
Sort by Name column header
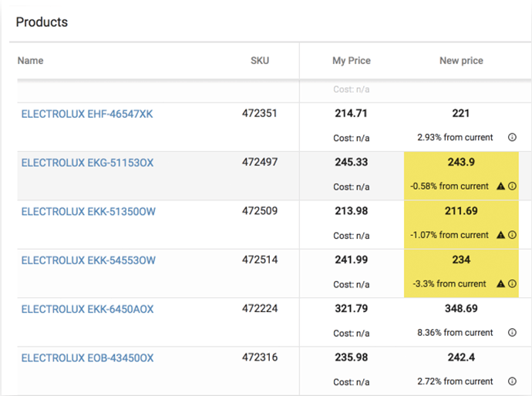pyautogui.click(x=31, y=61)
